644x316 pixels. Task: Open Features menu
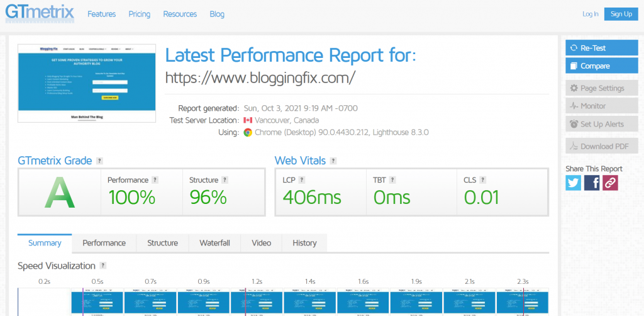pos(101,14)
